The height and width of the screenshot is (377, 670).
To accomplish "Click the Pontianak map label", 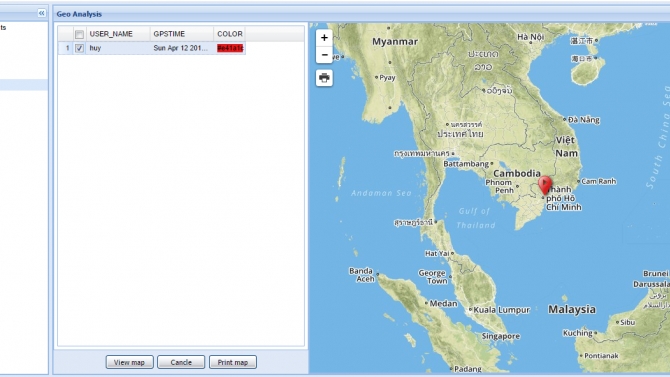I will [x=601, y=356].
